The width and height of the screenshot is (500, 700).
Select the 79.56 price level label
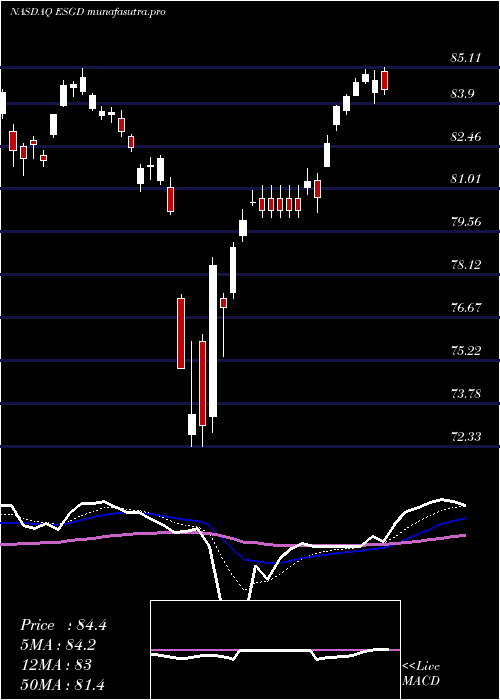tap(466, 222)
